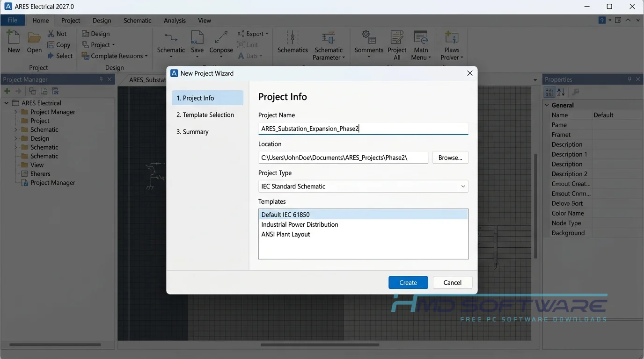Click green plus icon in Project Manager toolbar
The width and height of the screenshot is (644, 359).
7,91
